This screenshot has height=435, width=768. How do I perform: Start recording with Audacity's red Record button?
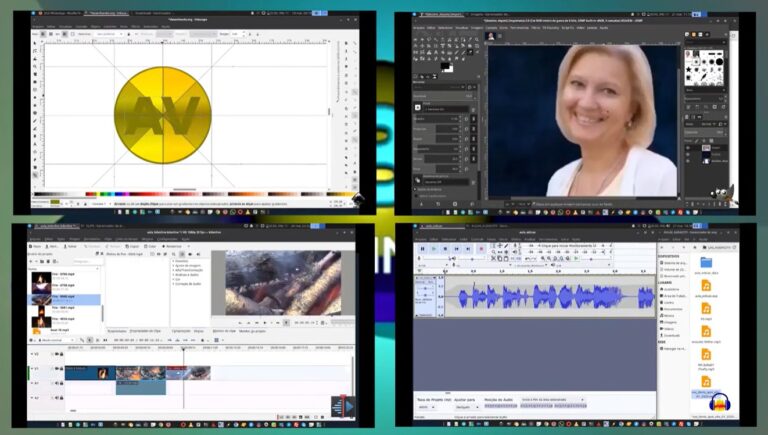(x=481, y=249)
